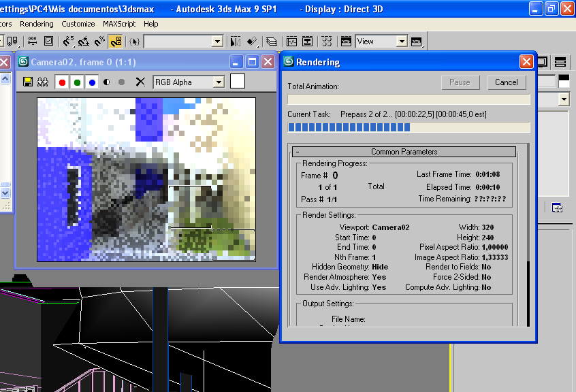Select the Align tool
This screenshot has height=392, width=576.
tap(252, 42)
